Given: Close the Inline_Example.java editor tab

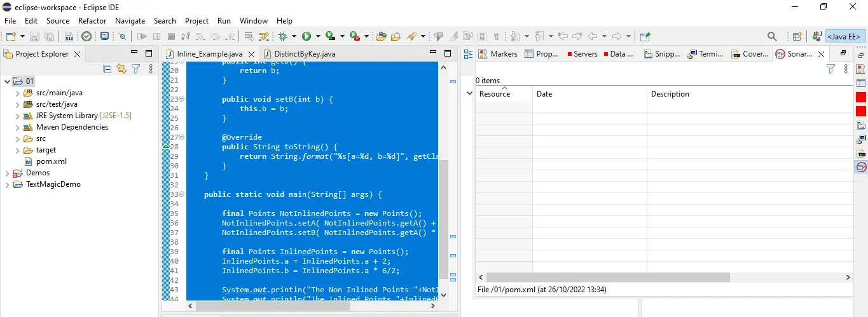Looking at the screenshot, I should click(252, 55).
